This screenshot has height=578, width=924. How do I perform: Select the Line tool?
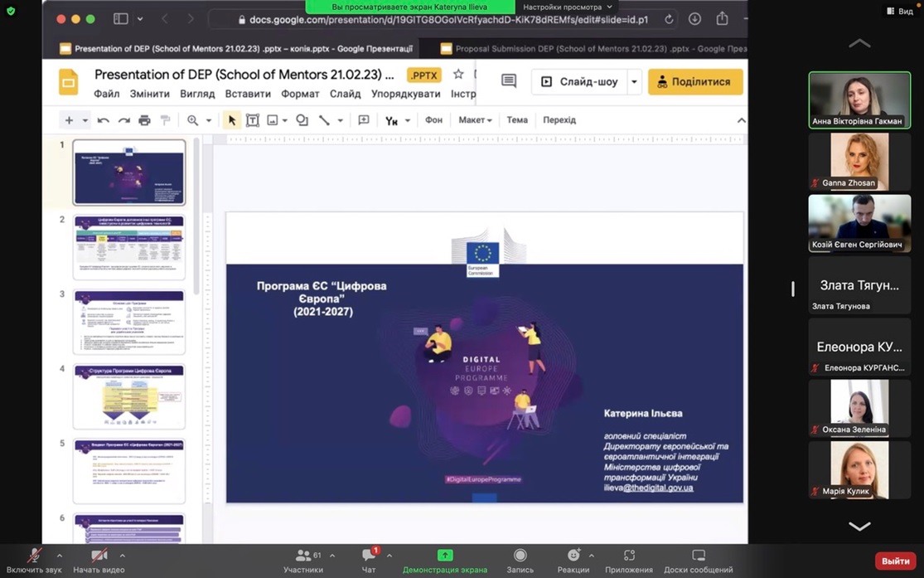click(324, 120)
